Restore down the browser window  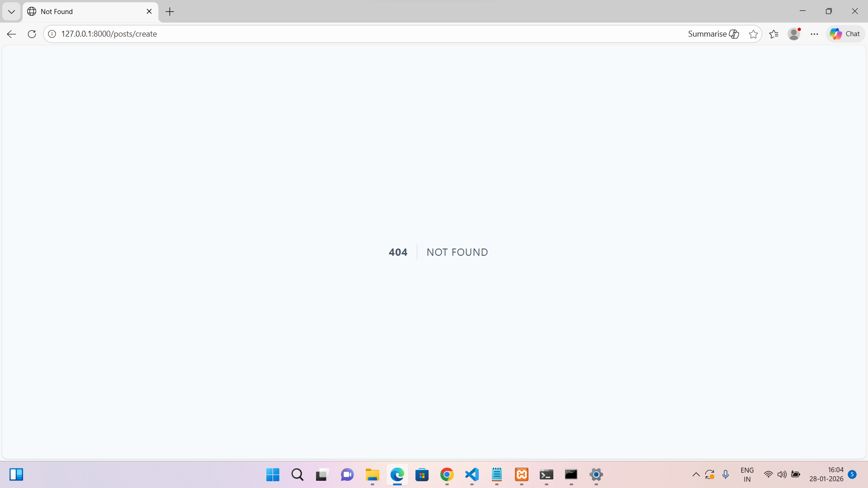coord(829,11)
